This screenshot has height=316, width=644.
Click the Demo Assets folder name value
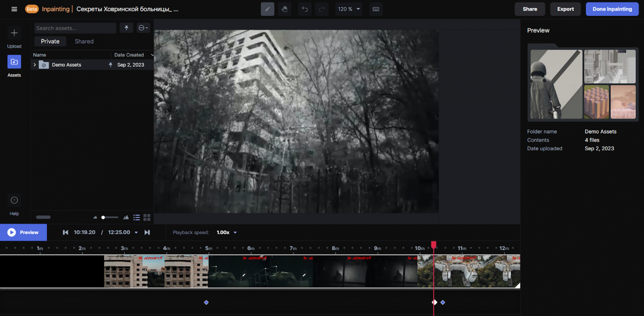coord(600,131)
